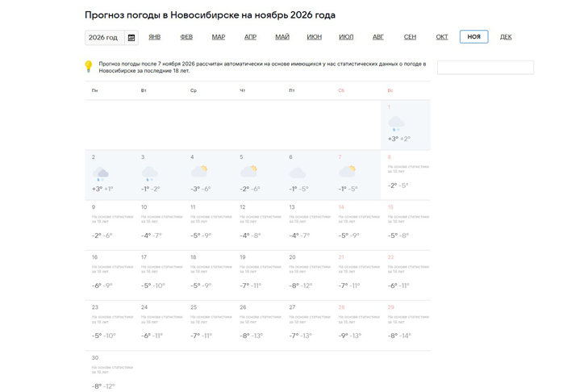
Task: Open the calendar icon next to 2026 год
Action: [131, 38]
